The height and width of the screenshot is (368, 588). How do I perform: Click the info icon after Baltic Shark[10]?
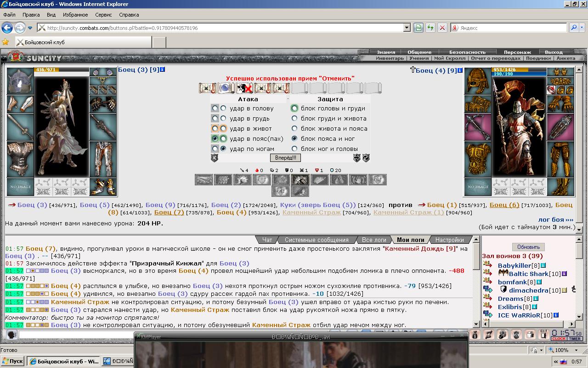[564, 274]
